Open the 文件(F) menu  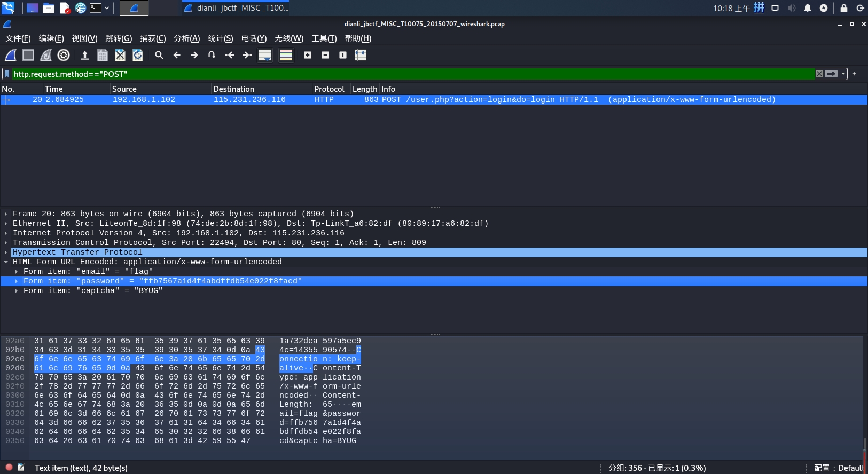pos(18,38)
